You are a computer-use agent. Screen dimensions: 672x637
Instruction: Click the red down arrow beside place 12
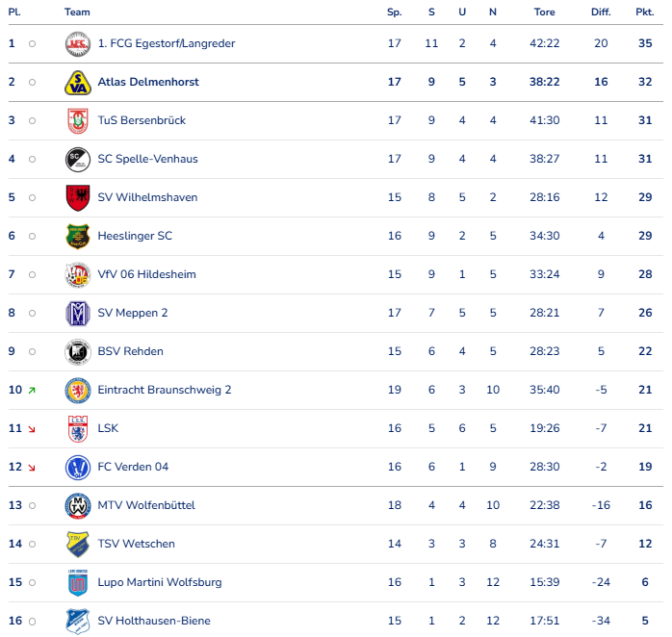click(x=32, y=468)
